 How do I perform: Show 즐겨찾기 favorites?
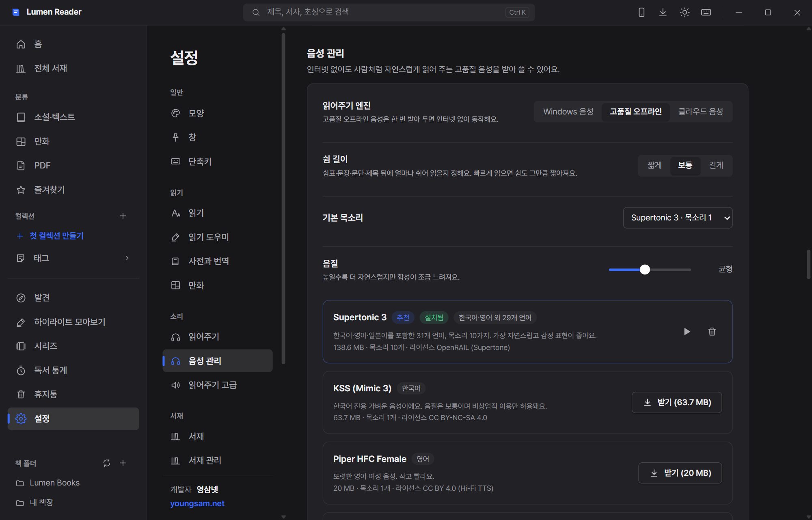73,190
